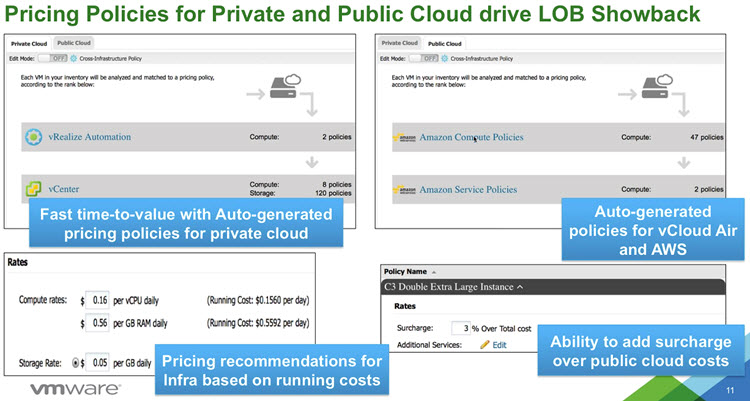Click 'Running Cost: $0.5592 per day' text
This screenshot has width=750, height=401.
pyautogui.click(x=258, y=323)
